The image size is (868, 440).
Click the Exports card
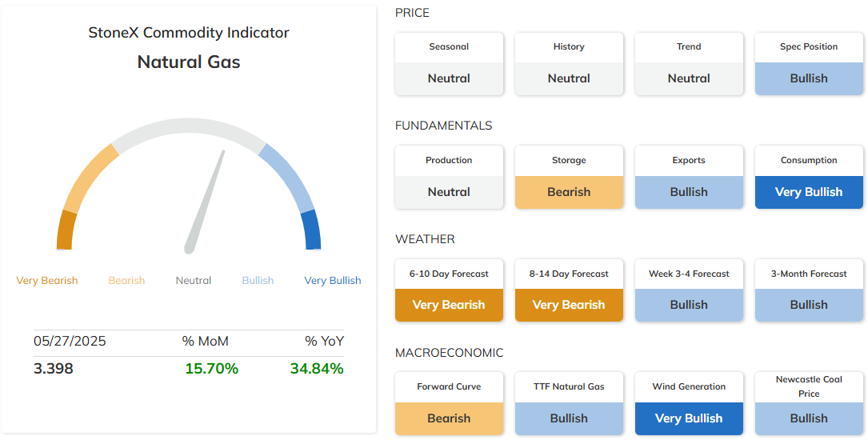(x=689, y=177)
